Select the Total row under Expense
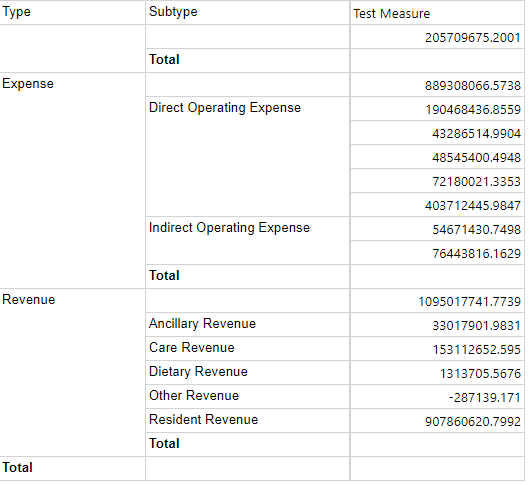Image resolution: width=529 pixels, height=485 pixels. click(164, 276)
